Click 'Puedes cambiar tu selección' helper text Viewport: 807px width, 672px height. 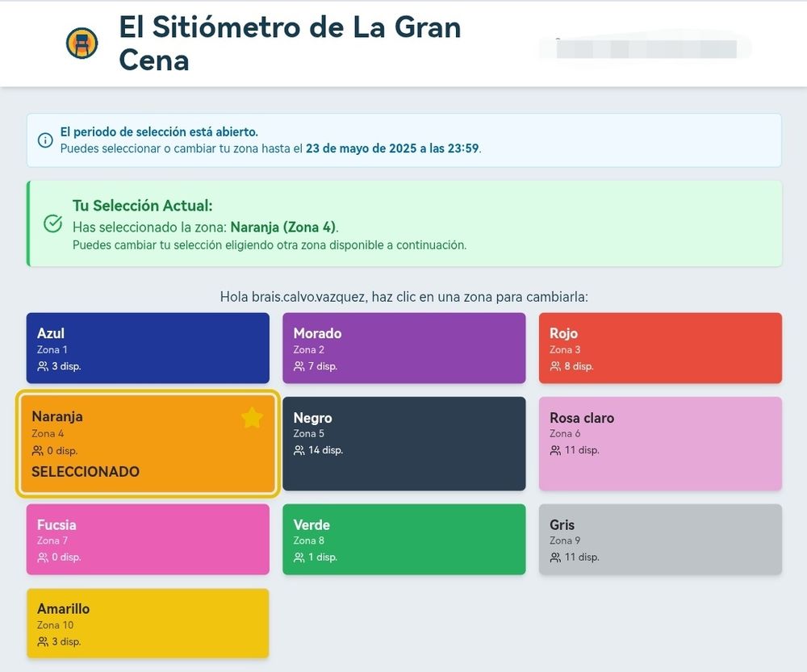(x=270, y=245)
